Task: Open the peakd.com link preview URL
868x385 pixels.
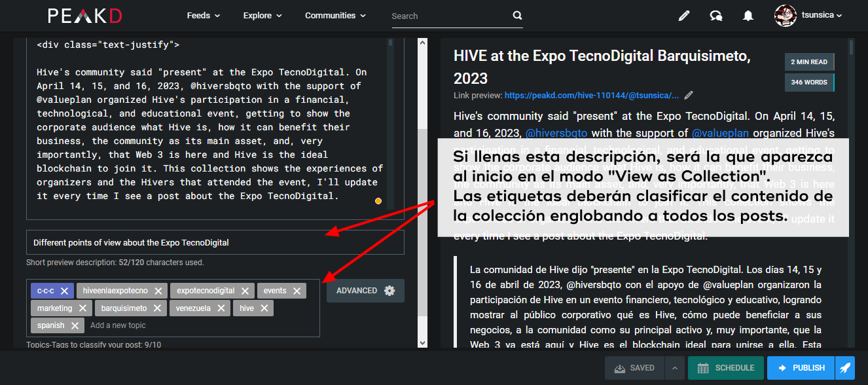Action: coord(592,96)
